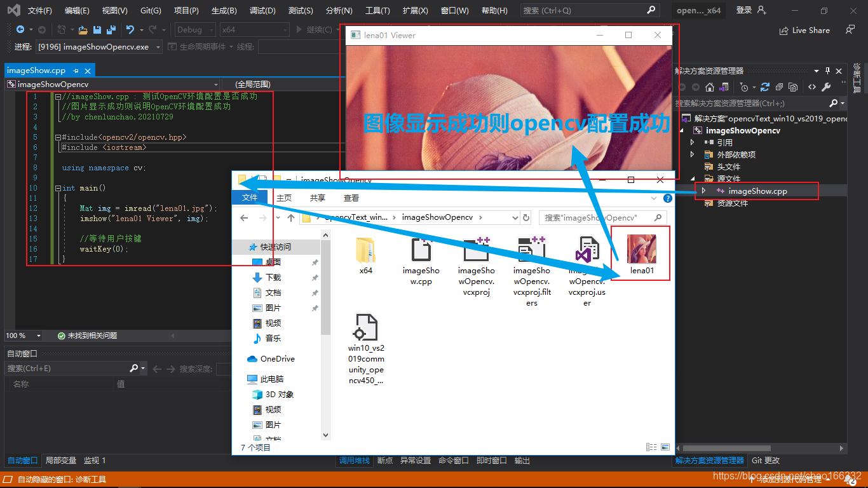Open the 查看 ribbon tab in File Explorer
Image resolution: width=868 pixels, height=488 pixels.
tap(351, 198)
